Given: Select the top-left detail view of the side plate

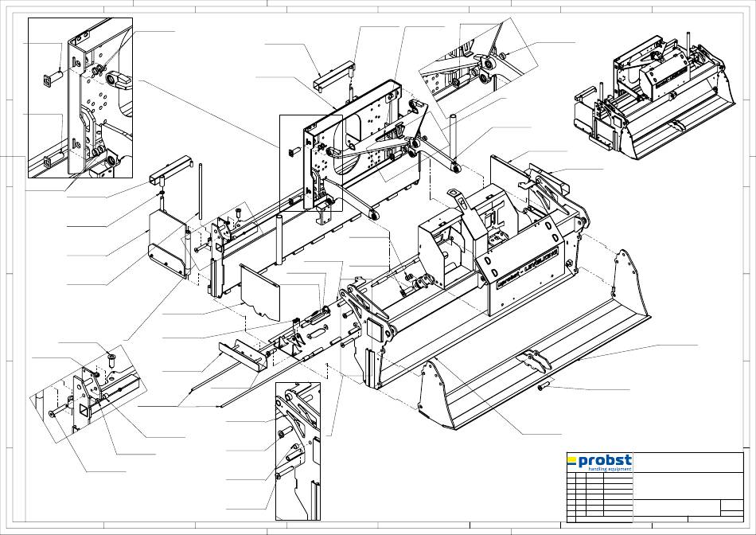Looking at the screenshot, I should [x=80, y=98].
